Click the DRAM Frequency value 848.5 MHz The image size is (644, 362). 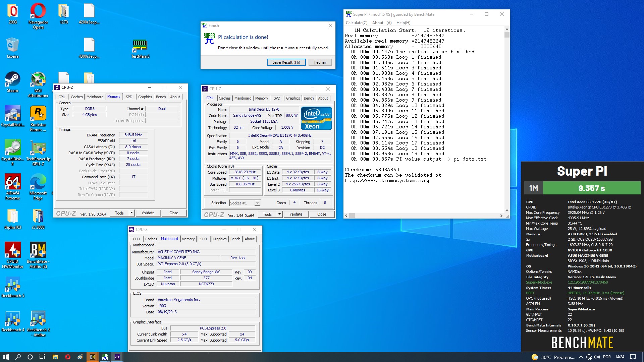tap(133, 135)
